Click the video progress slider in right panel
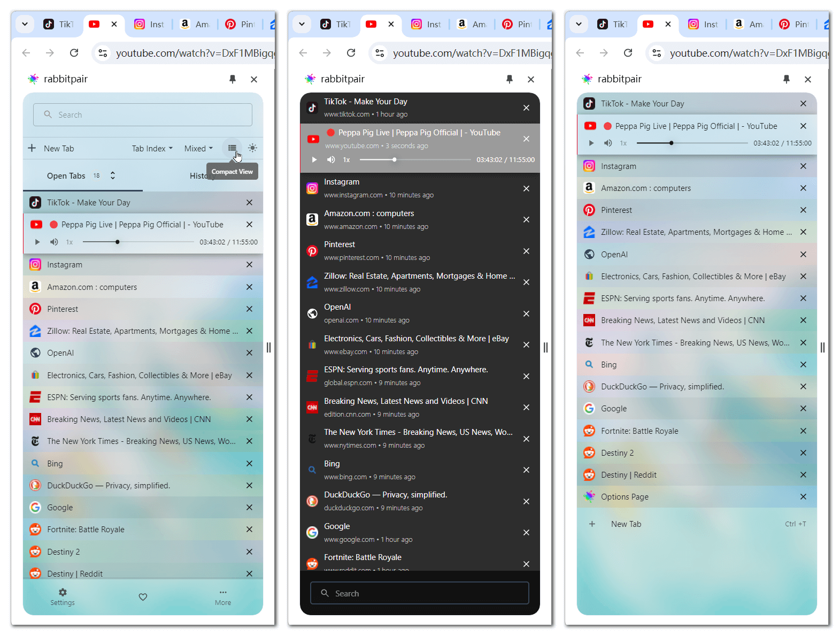840x636 pixels. 692,143
